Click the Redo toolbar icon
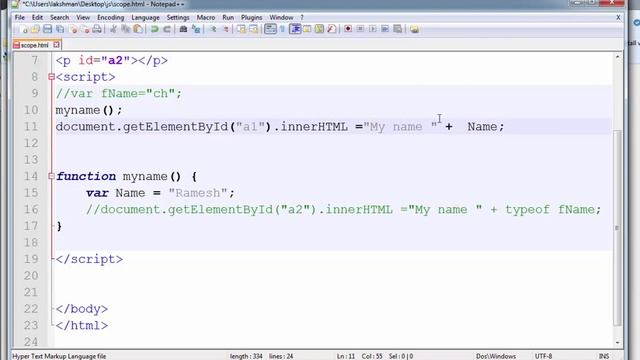 [167, 29]
